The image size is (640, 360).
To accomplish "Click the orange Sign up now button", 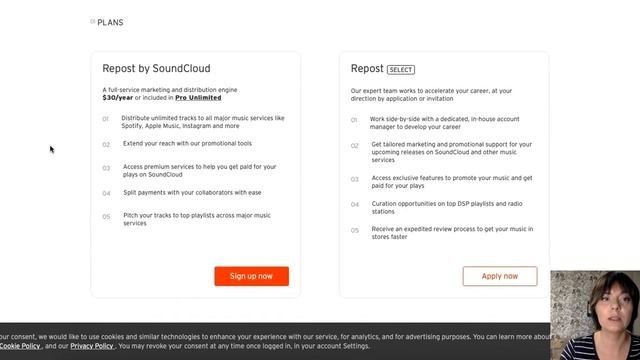I will 251,276.
